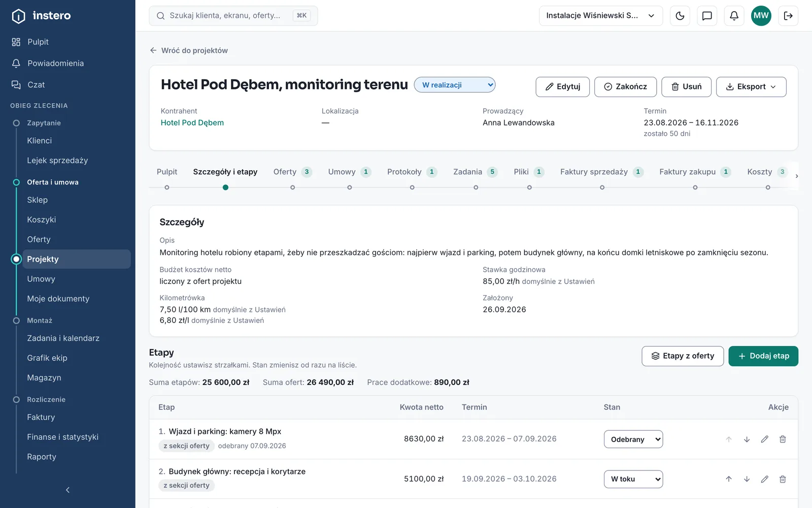
Task: Open the chat messages icon in header
Action: click(x=707, y=16)
